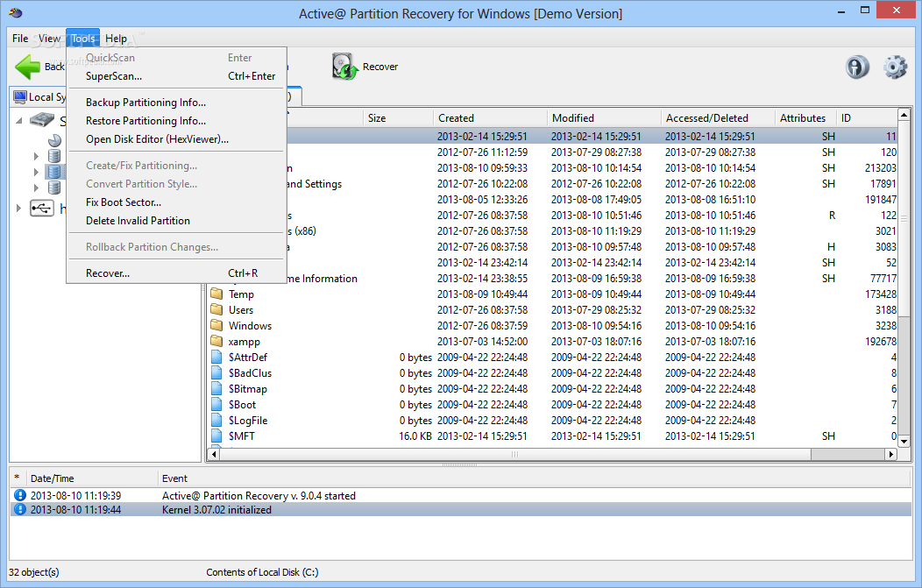Click the green Back arrow icon

pos(27,67)
